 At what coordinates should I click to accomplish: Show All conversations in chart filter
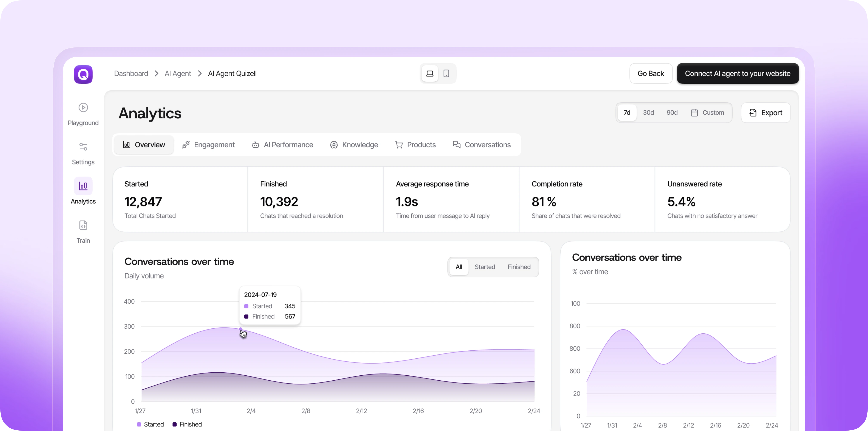(x=459, y=267)
